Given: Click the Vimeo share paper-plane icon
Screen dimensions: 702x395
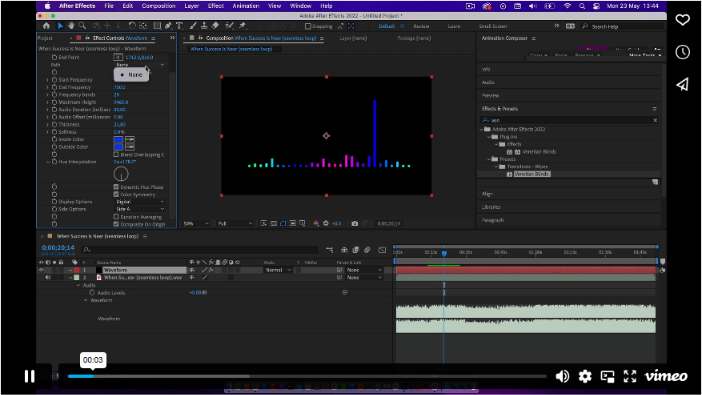Looking at the screenshot, I should point(682,84).
